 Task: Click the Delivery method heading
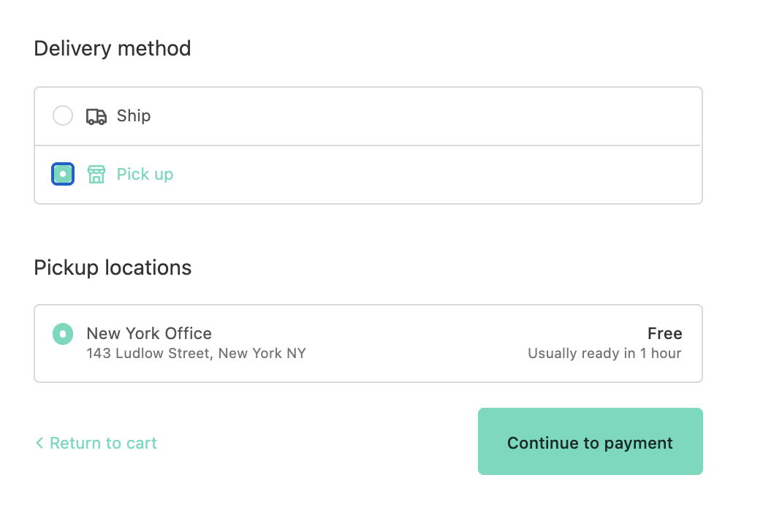pos(113,48)
